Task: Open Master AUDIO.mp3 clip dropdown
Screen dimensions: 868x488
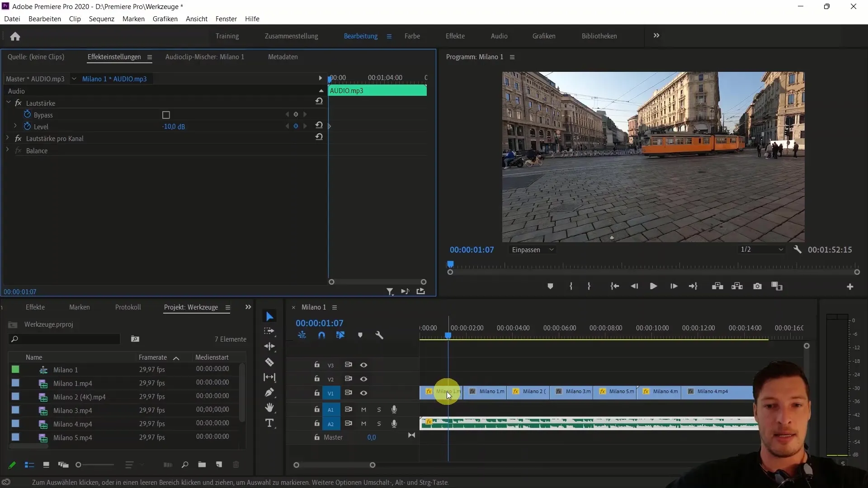Action: coord(74,79)
